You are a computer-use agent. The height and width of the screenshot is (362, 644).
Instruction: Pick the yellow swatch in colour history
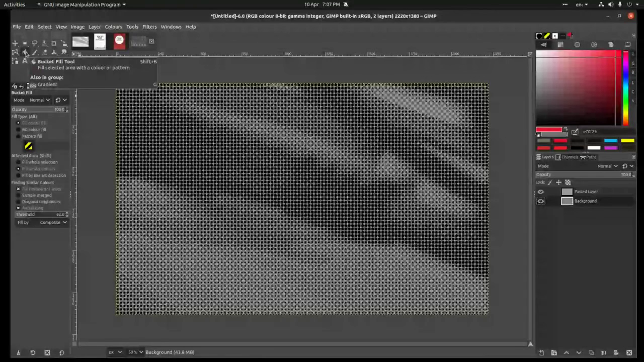click(627, 141)
